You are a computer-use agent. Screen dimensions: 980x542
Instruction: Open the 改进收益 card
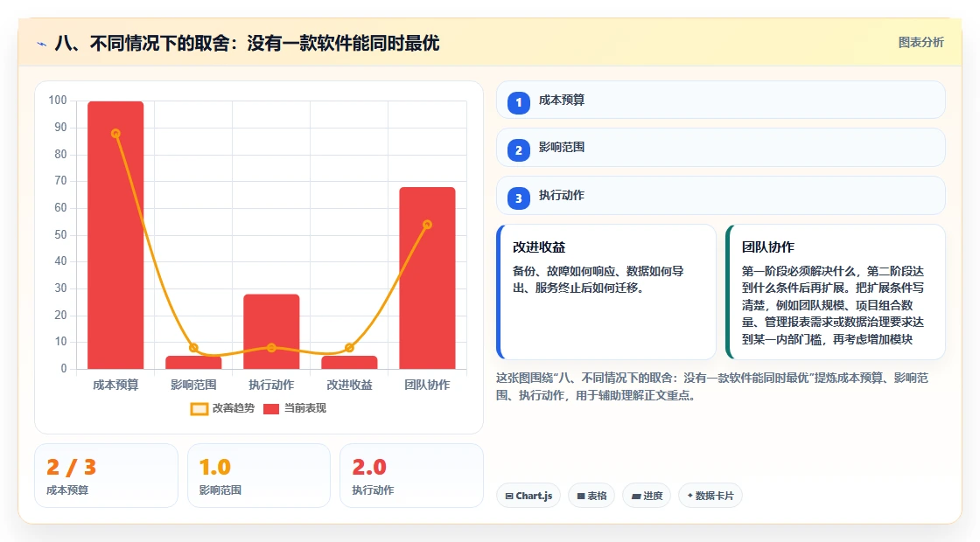(606, 292)
